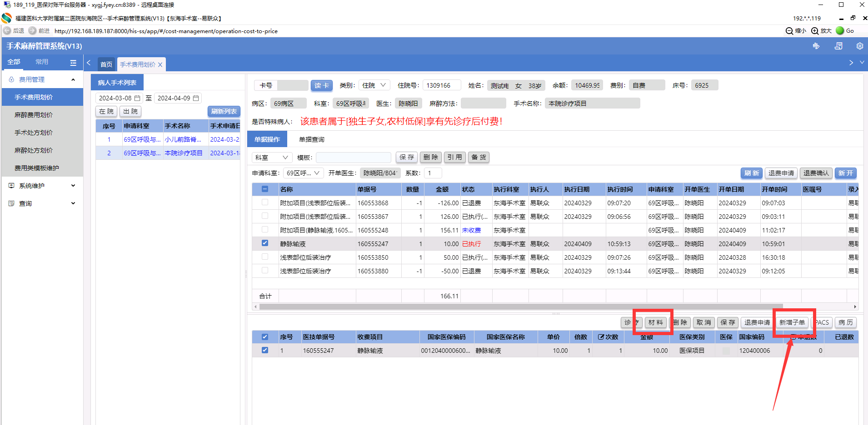Click the browser back arrow icon 后退
The height and width of the screenshot is (425, 868).
pyautogui.click(x=7, y=30)
